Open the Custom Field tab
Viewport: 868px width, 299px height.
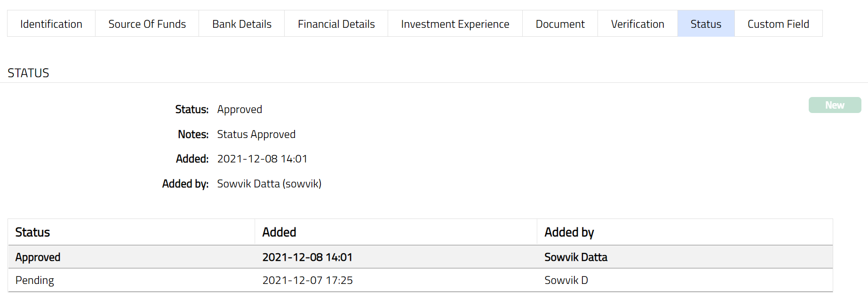click(x=778, y=24)
